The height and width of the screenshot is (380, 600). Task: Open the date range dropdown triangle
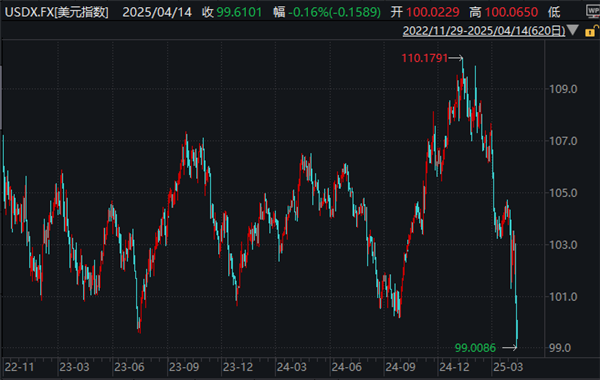tap(572, 30)
